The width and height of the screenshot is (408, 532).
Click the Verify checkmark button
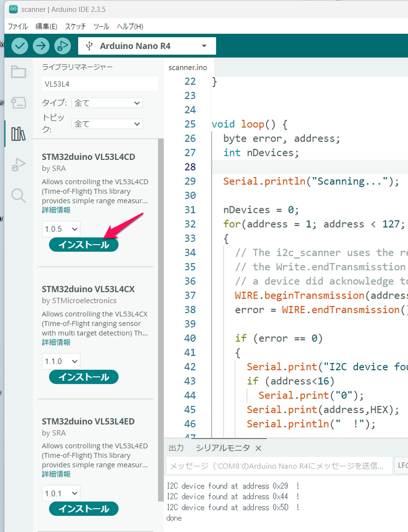(x=20, y=46)
